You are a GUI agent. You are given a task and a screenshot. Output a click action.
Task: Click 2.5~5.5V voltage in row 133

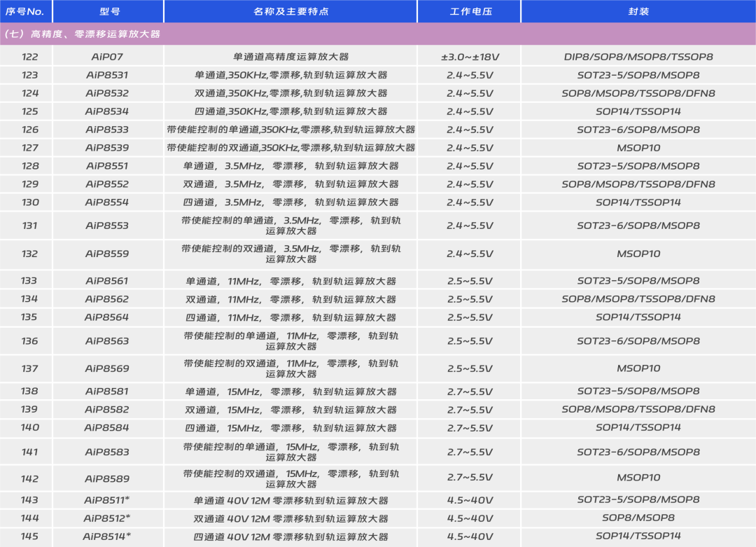coord(470,281)
